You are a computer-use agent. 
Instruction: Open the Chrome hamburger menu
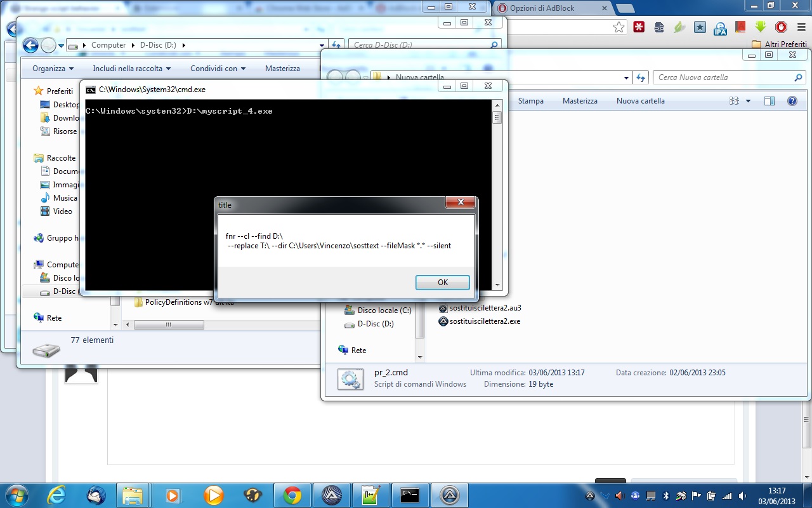(801, 27)
